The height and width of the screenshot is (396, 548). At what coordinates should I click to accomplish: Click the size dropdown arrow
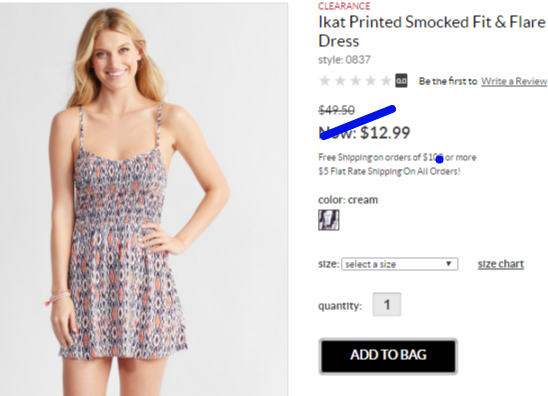(x=449, y=264)
